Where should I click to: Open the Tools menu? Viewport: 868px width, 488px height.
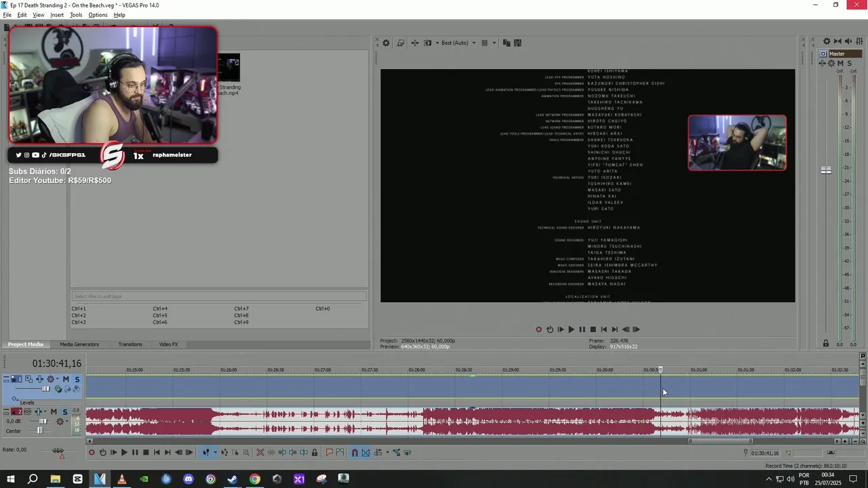click(76, 15)
